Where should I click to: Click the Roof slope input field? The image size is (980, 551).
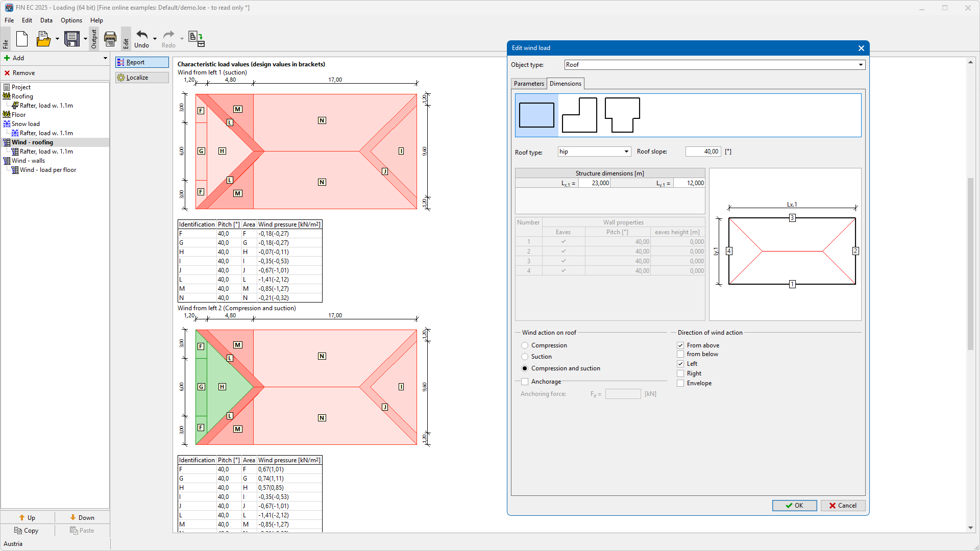coord(703,152)
